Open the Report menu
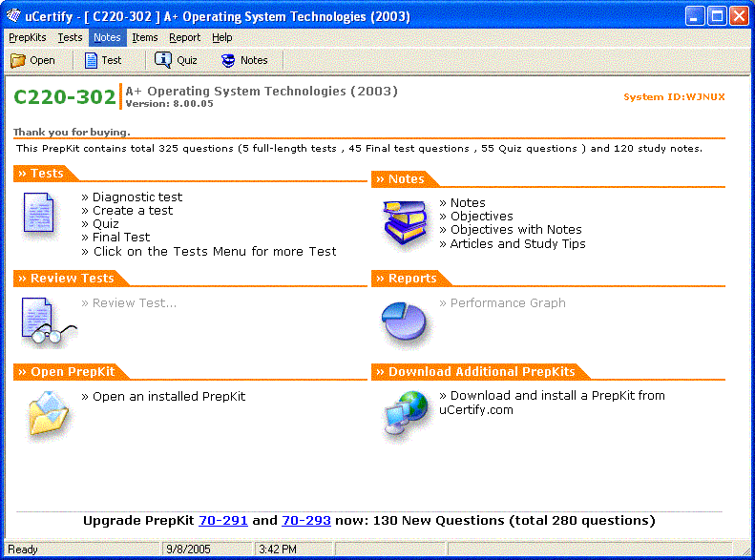The height and width of the screenshot is (560, 755). click(x=184, y=37)
